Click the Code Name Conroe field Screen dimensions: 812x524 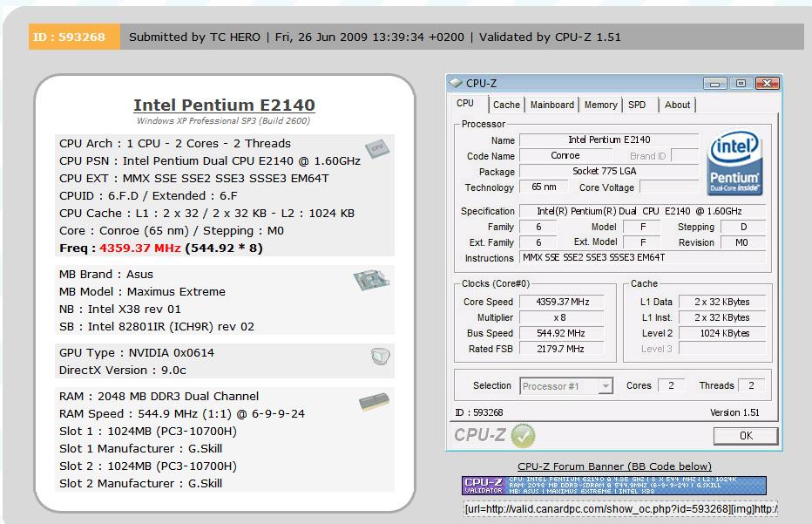(x=565, y=155)
